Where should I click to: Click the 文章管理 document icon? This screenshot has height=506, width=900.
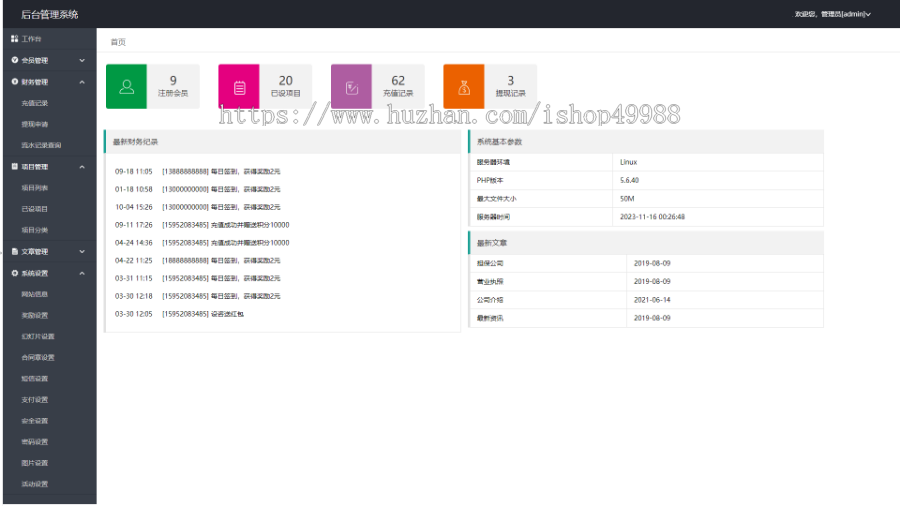[14, 251]
